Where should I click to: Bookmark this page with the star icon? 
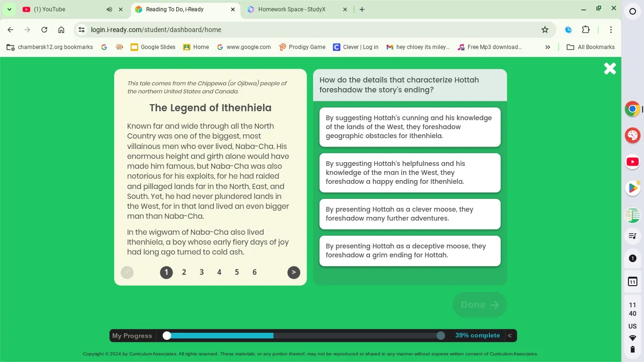tap(545, 30)
